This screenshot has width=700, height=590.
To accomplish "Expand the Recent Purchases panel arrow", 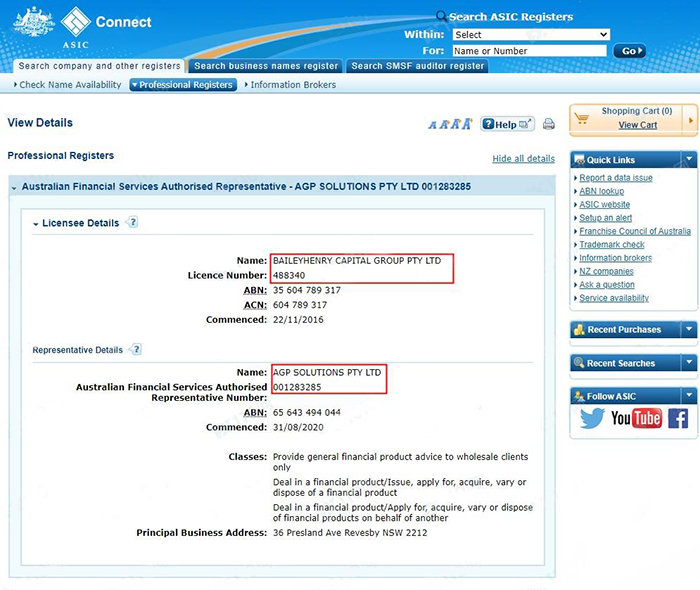I will click(689, 329).
